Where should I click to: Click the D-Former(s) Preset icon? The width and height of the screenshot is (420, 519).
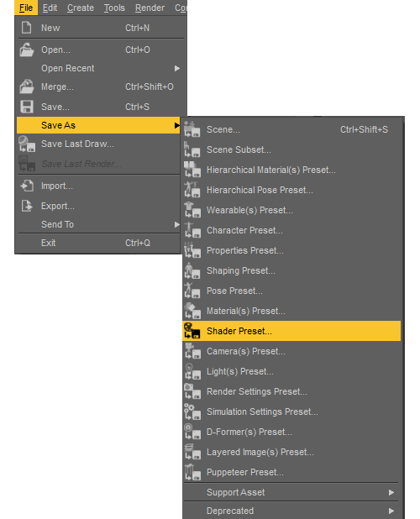192,432
